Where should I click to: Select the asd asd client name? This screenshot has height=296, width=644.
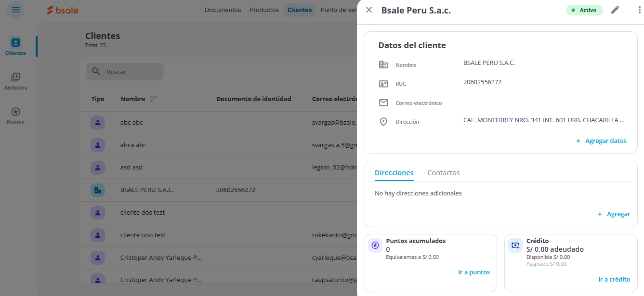131,167
